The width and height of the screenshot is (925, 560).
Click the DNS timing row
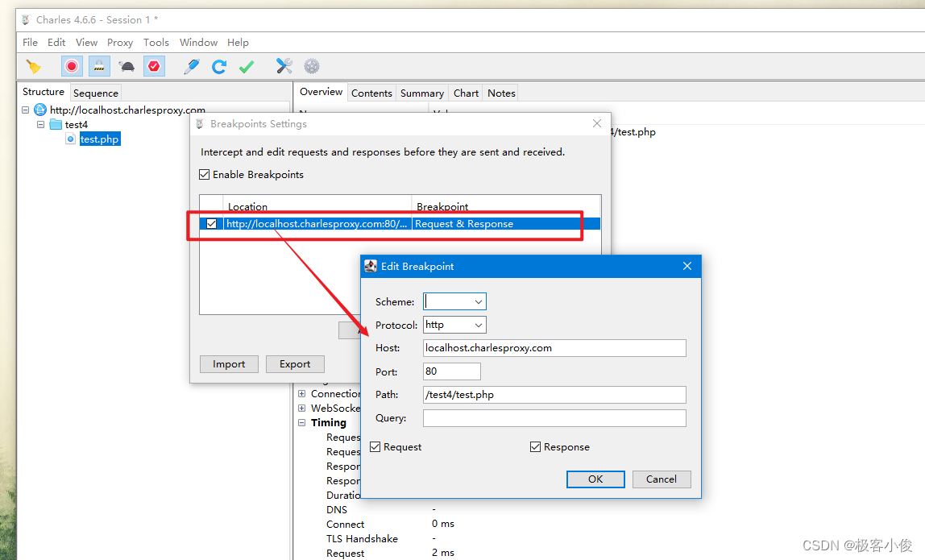pos(337,510)
